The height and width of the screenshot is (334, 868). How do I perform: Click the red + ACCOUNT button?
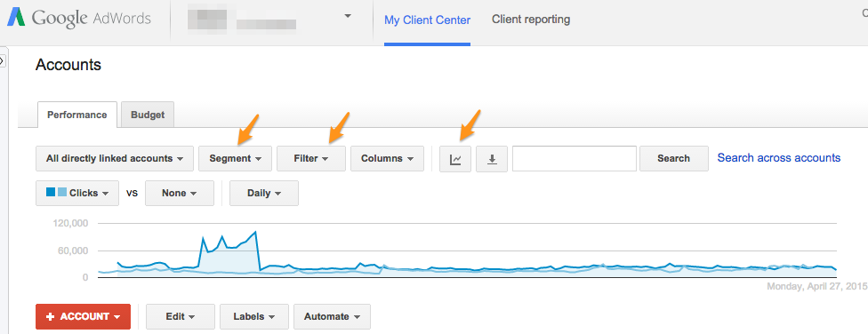point(83,317)
